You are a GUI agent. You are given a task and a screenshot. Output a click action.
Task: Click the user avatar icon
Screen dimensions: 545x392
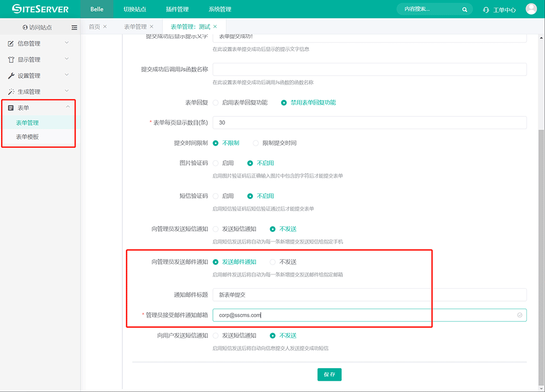coord(531,9)
